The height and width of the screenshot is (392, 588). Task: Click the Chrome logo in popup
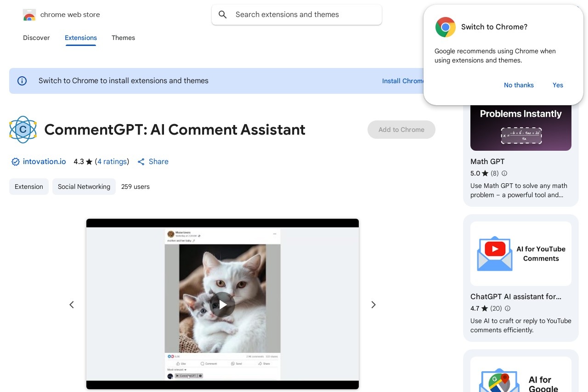(445, 27)
